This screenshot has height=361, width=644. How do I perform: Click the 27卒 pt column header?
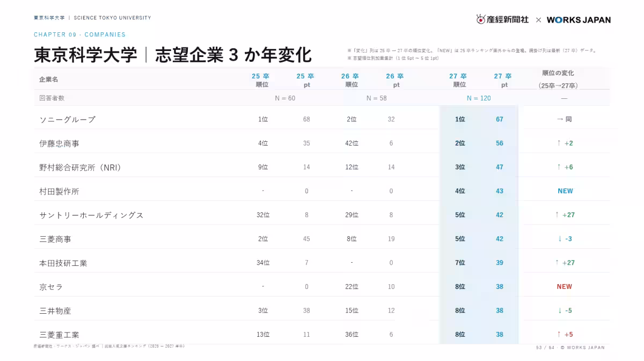point(503,80)
